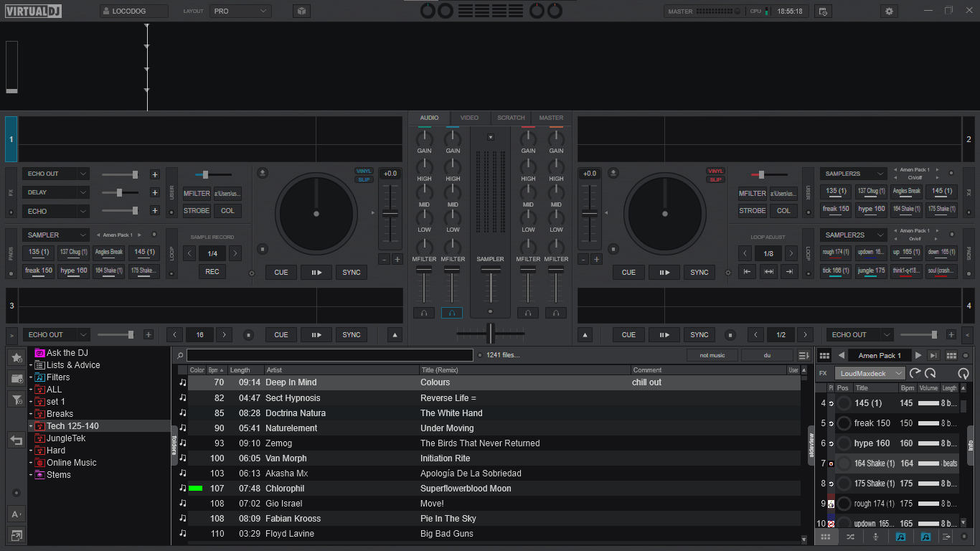Toggle COL effect on deck 2
This screenshot has width=980, height=551.
[783, 211]
